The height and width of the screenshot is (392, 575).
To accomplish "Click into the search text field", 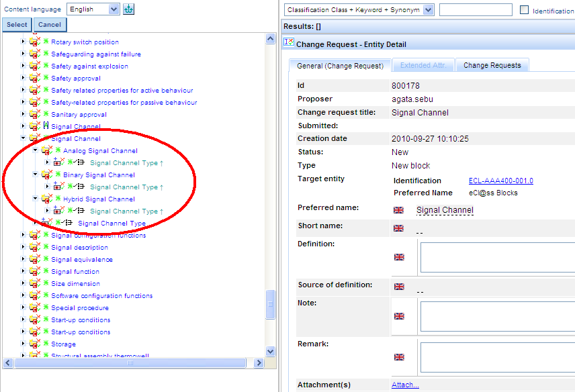I will click(x=476, y=10).
